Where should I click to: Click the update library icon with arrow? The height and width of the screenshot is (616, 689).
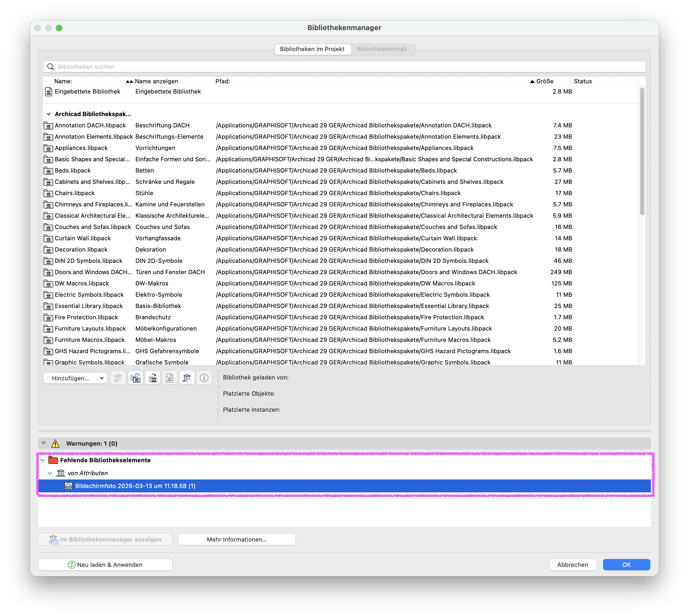coord(153,378)
